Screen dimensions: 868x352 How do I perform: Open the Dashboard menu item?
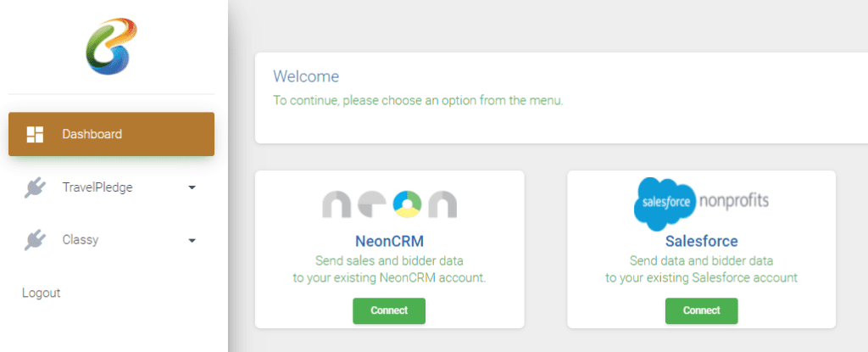coord(92,134)
